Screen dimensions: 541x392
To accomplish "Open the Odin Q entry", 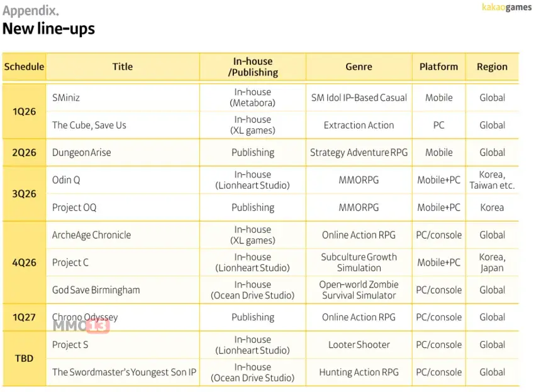I will coord(66,180).
